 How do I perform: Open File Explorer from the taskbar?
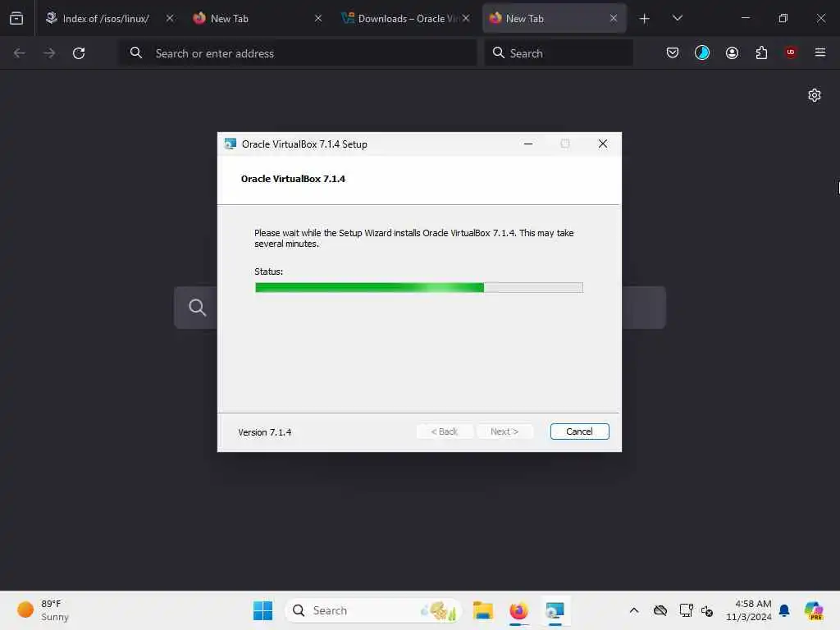482,610
